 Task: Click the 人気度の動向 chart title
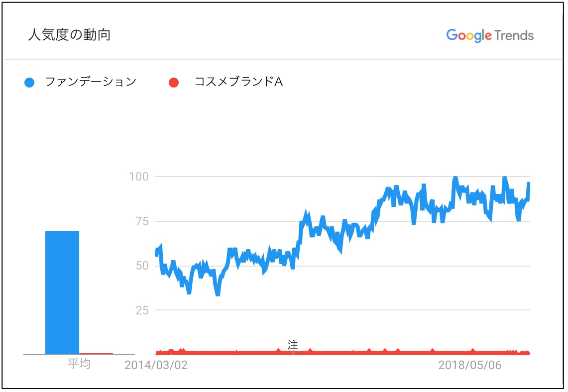point(69,35)
